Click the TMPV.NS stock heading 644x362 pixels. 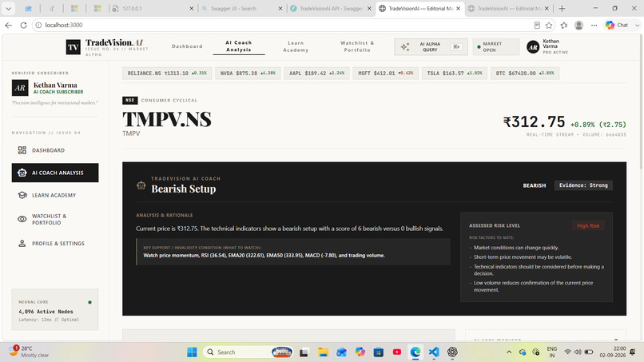(x=167, y=120)
